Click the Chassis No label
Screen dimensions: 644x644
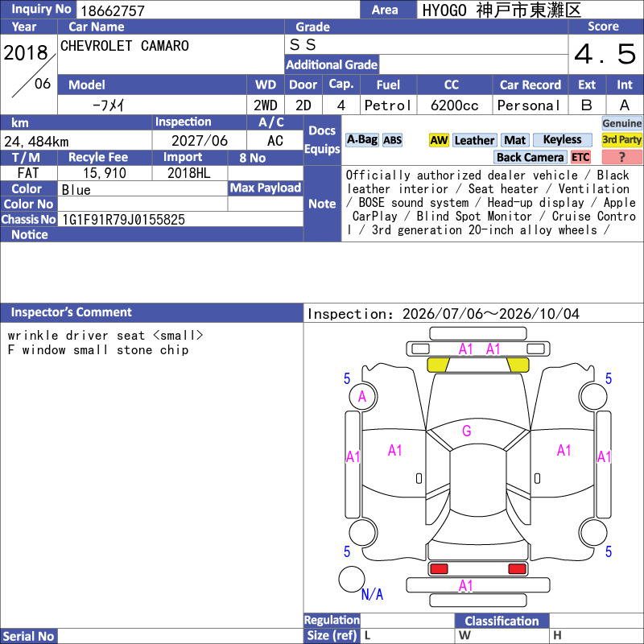(x=28, y=219)
